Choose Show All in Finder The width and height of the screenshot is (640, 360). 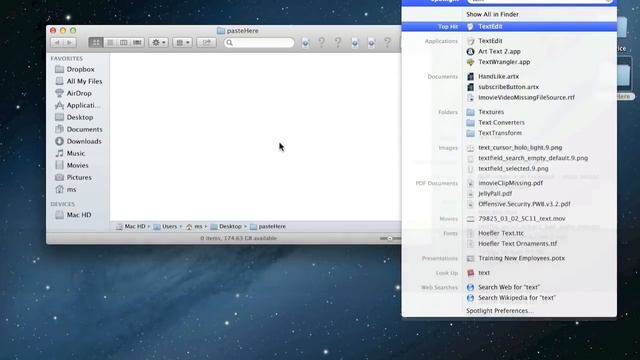click(492, 14)
